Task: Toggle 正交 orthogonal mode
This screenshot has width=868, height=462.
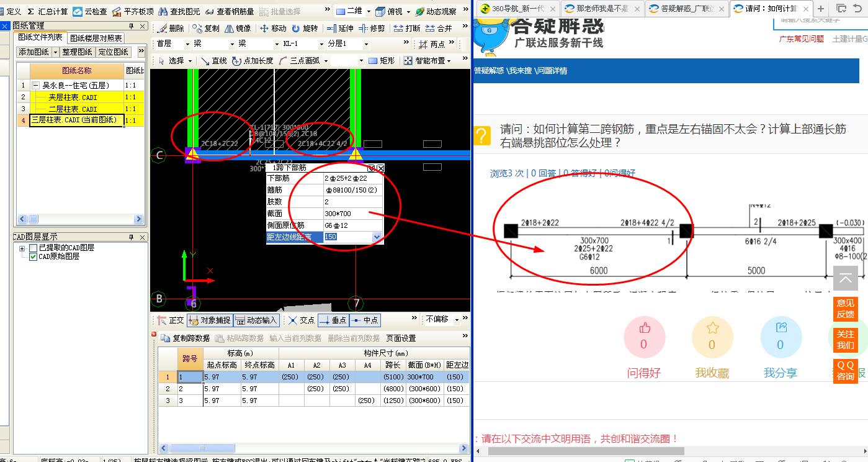Action: click(x=171, y=320)
